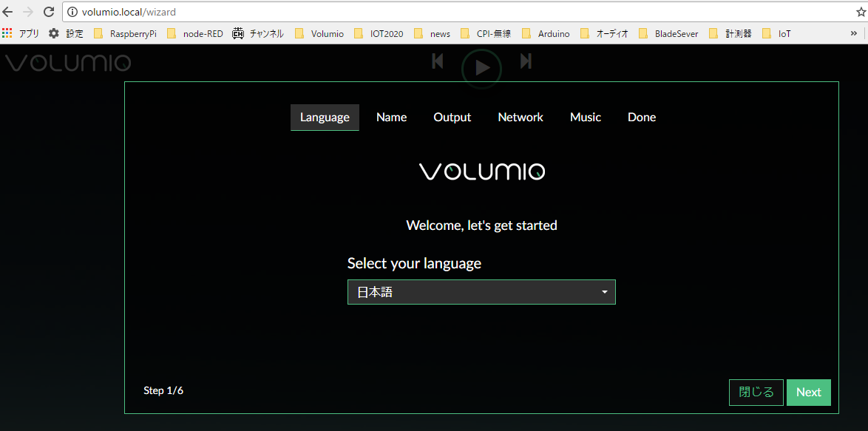Open the アプリ apps grid shortcut

pos(21,34)
